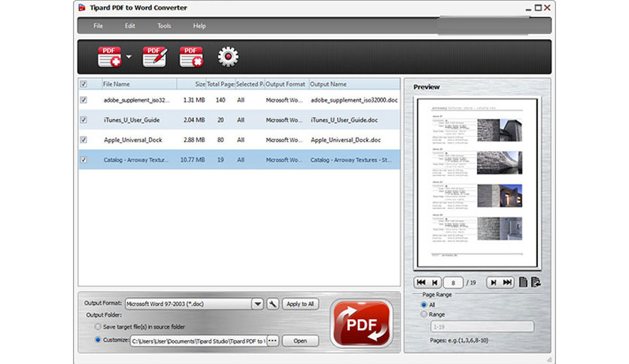
Task: Uncheck the Catalog - Arroway Textures checkbox
Action: (84, 159)
